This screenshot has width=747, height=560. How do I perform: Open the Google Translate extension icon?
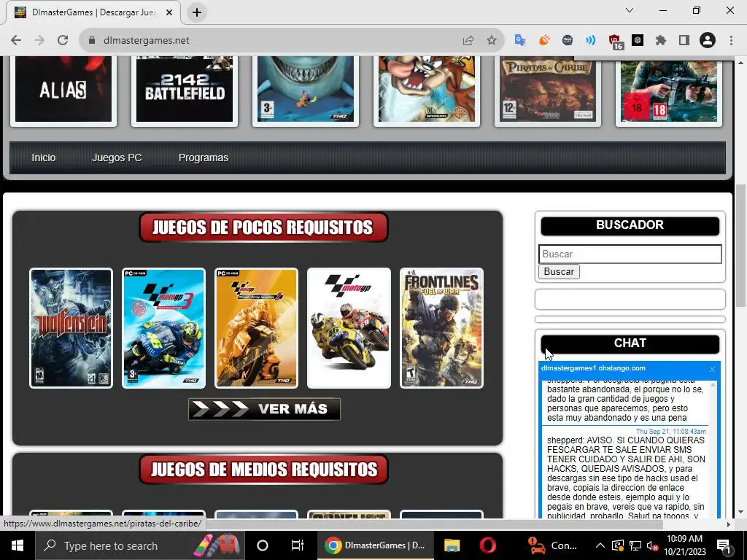pos(520,41)
